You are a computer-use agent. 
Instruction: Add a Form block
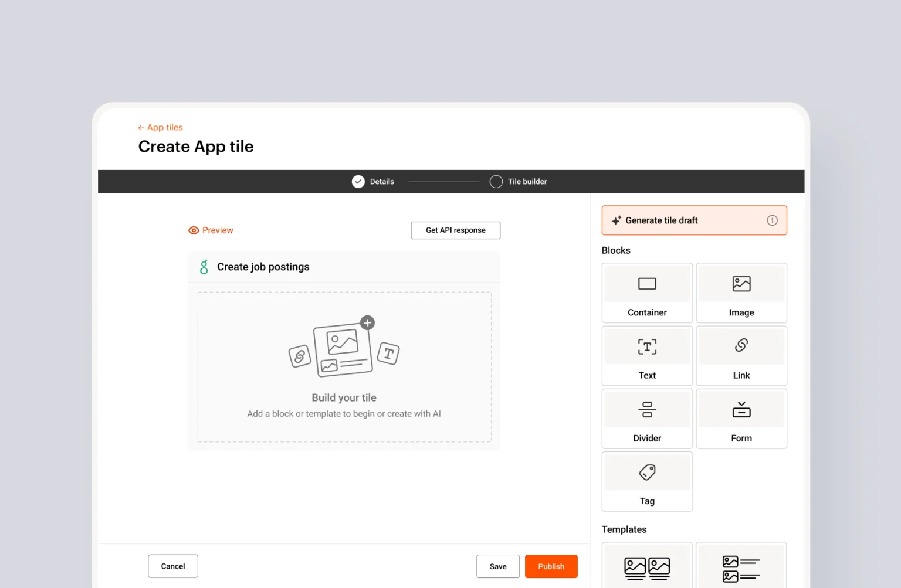(741, 419)
